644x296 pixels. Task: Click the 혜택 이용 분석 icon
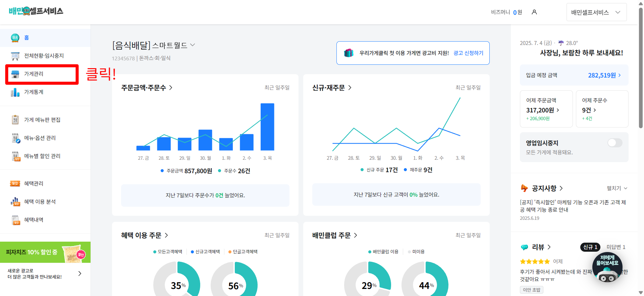pyautogui.click(x=15, y=202)
